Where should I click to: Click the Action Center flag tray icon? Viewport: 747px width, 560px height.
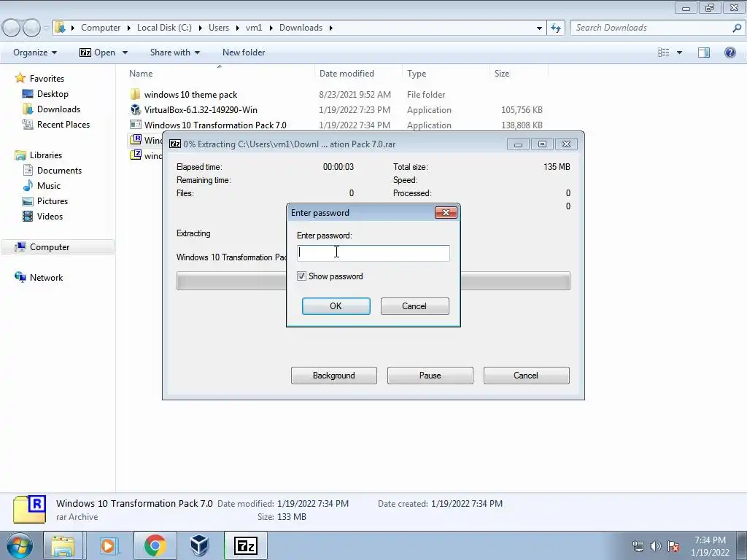(x=673, y=546)
